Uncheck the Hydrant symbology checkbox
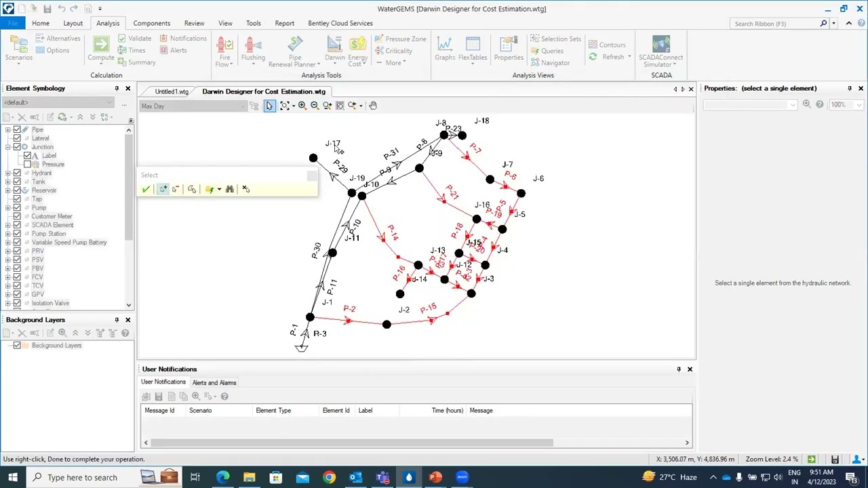 (17, 173)
